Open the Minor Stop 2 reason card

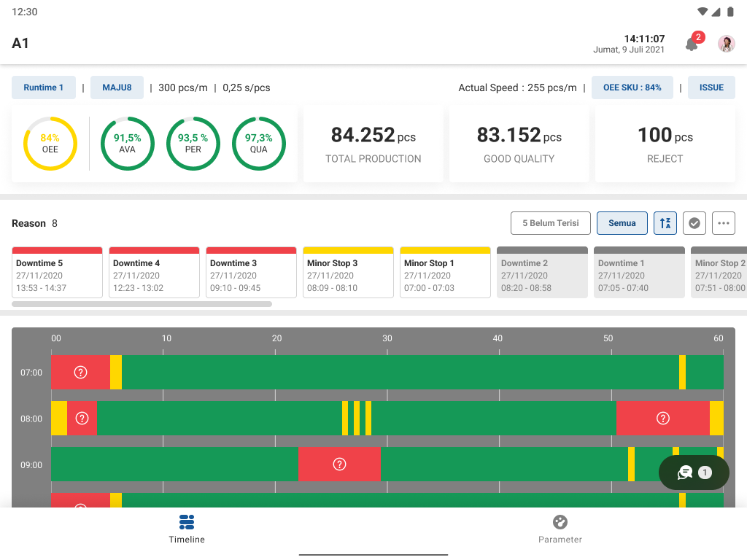[719, 273]
